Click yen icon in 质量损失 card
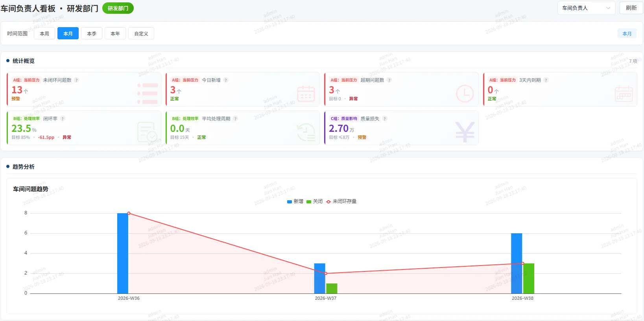The height and width of the screenshot is (321, 644). coord(465,132)
